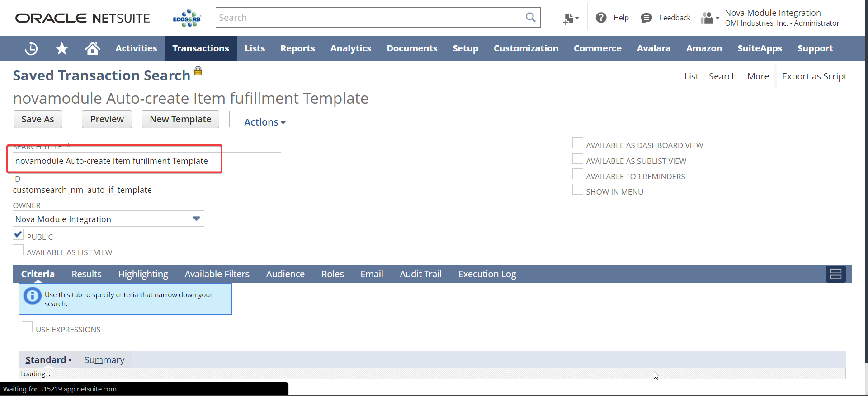Select the Criteria tab
The image size is (868, 396).
(38, 274)
